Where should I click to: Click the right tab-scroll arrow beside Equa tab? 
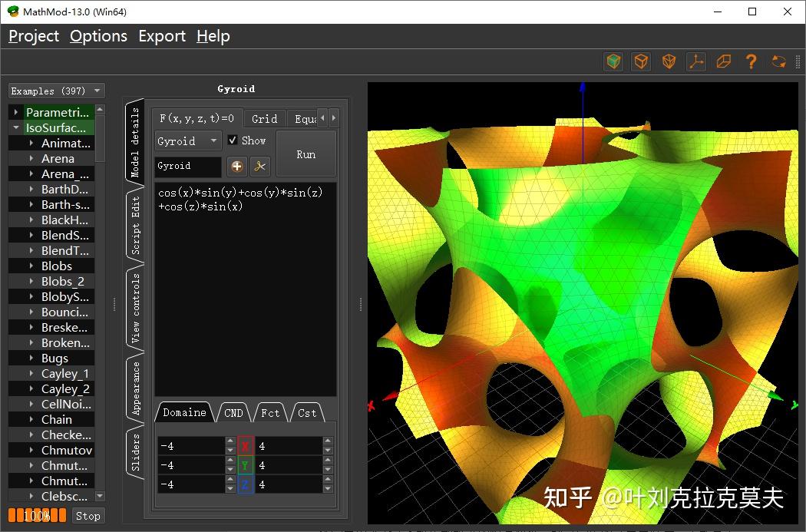(x=334, y=118)
